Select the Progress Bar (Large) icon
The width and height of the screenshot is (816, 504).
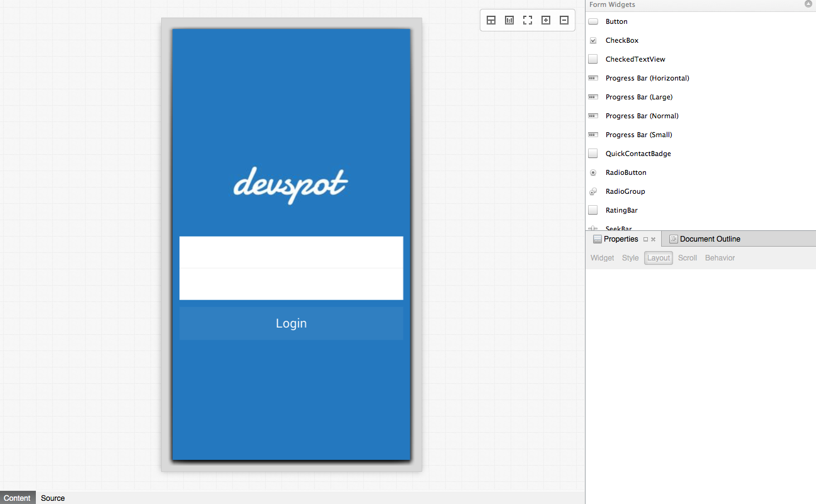[593, 97]
